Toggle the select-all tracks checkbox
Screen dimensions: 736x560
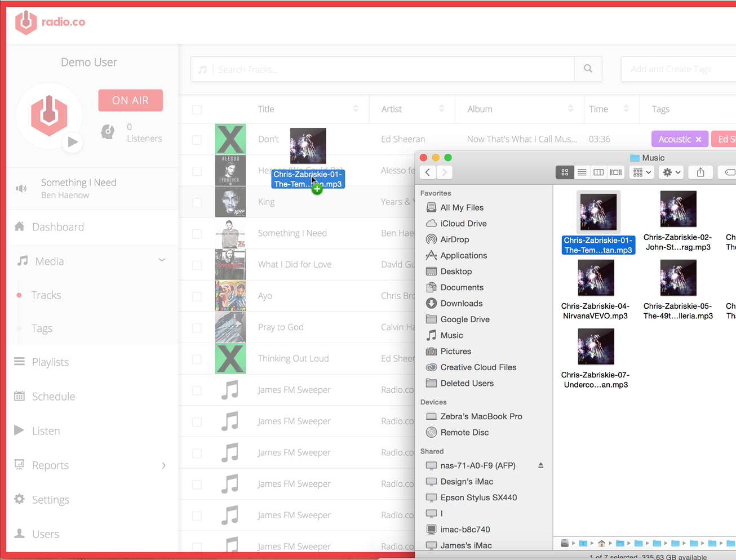pyautogui.click(x=197, y=109)
